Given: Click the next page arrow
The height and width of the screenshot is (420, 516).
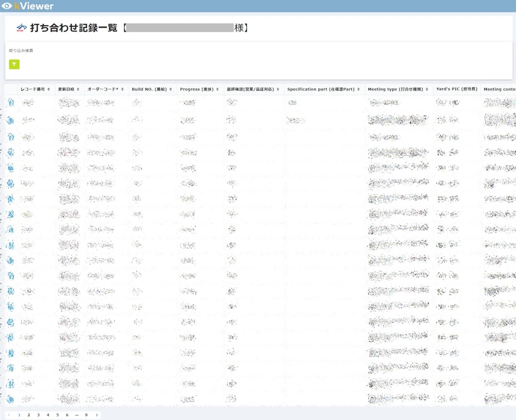Looking at the screenshot, I should tap(97, 415).
